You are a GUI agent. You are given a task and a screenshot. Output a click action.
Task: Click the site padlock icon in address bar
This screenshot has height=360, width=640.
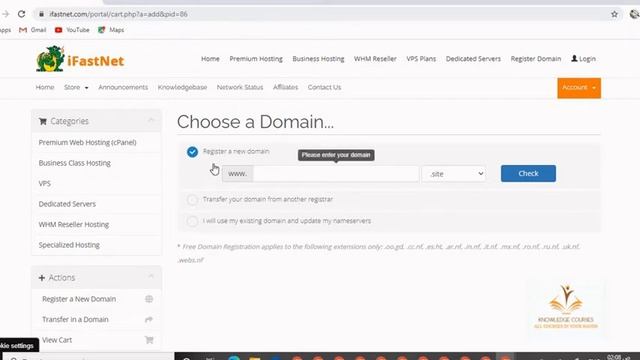coord(41,14)
